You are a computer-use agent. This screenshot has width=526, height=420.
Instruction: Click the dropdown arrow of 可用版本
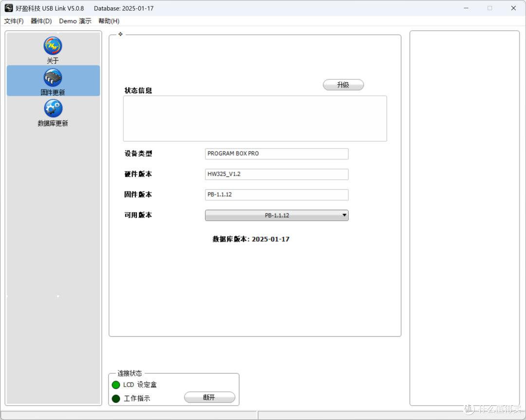coord(344,215)
